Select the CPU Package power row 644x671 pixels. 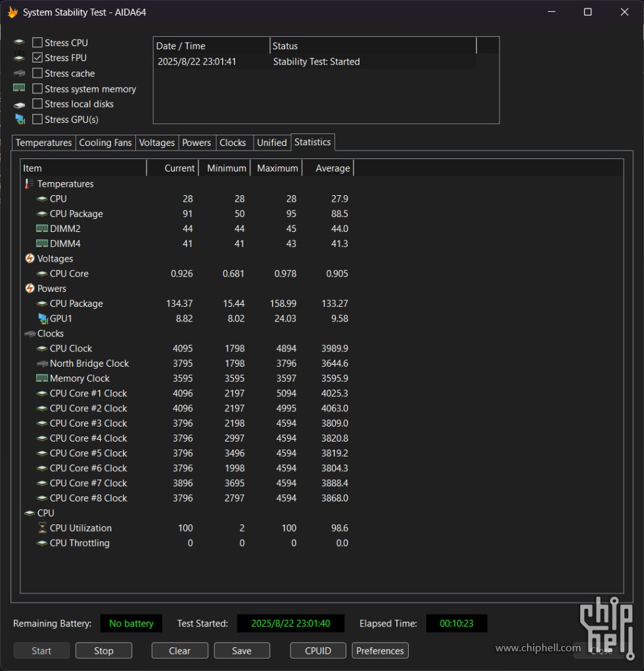[186, 304]
